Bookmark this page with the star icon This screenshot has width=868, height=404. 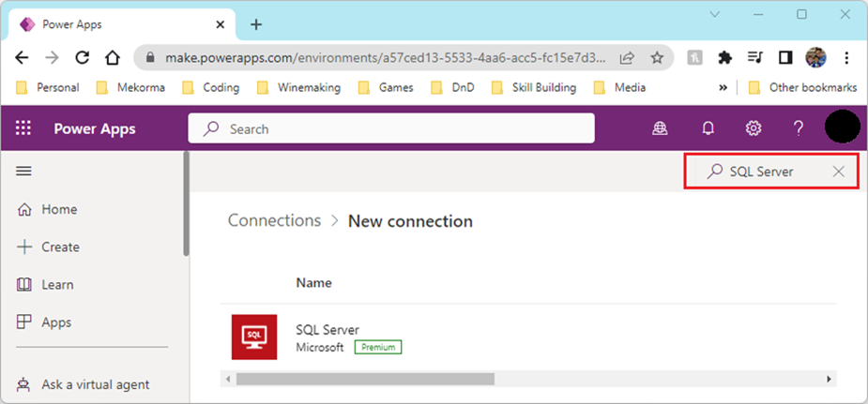click(x=657, y=57)
